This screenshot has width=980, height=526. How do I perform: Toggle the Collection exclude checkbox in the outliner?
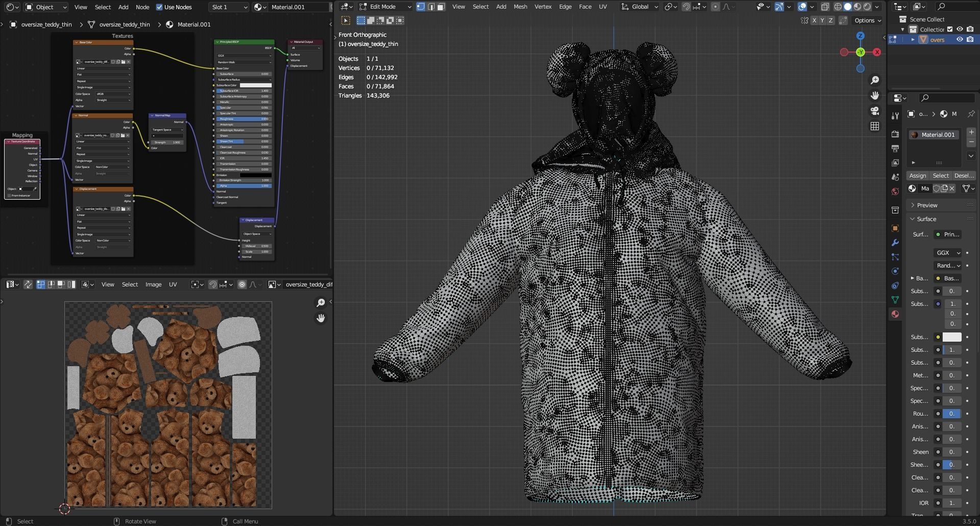tap(950, 29)
